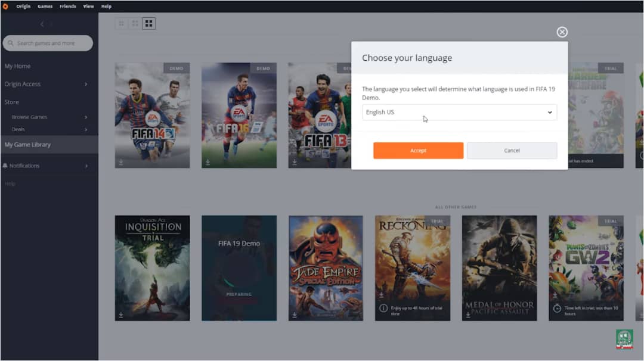The width and height of the screenshot is (644, 361).
Task: Open the Friends menu
Action: click(67, 6)
